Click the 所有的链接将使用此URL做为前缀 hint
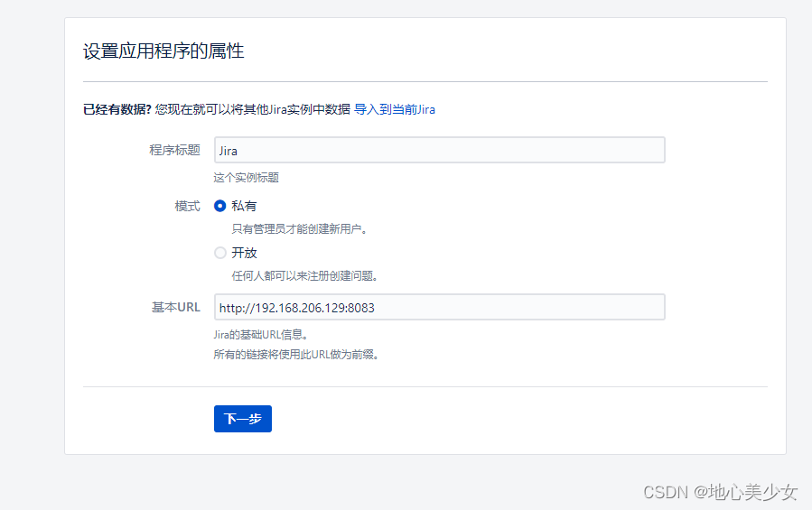 (x=296, y=354)
